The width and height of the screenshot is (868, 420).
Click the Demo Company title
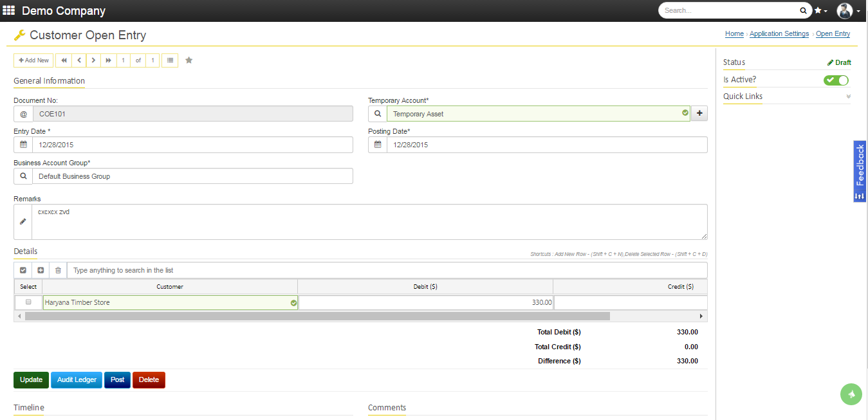(x=64, y=11)
